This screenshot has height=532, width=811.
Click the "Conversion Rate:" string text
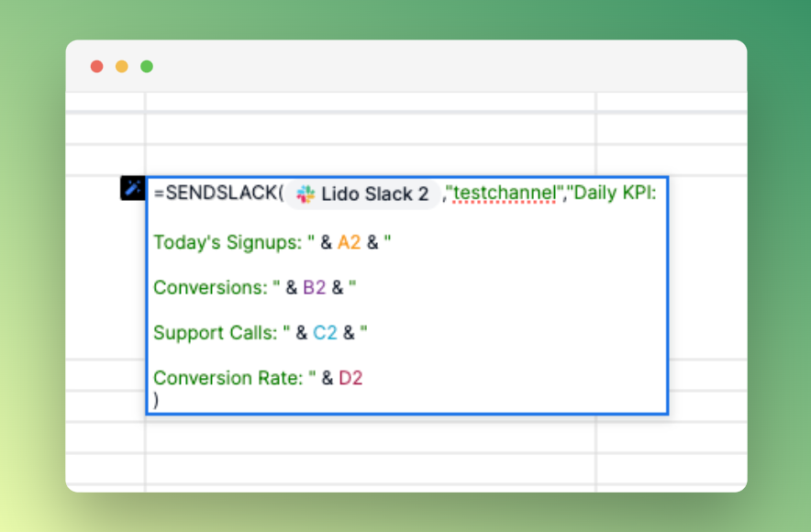(226, 377)
